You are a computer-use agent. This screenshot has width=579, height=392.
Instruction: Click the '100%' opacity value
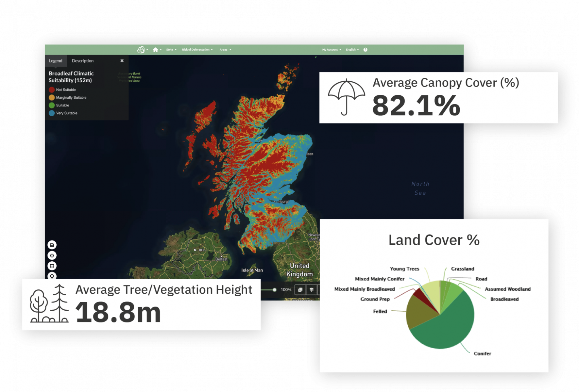(x=286, y=290)
